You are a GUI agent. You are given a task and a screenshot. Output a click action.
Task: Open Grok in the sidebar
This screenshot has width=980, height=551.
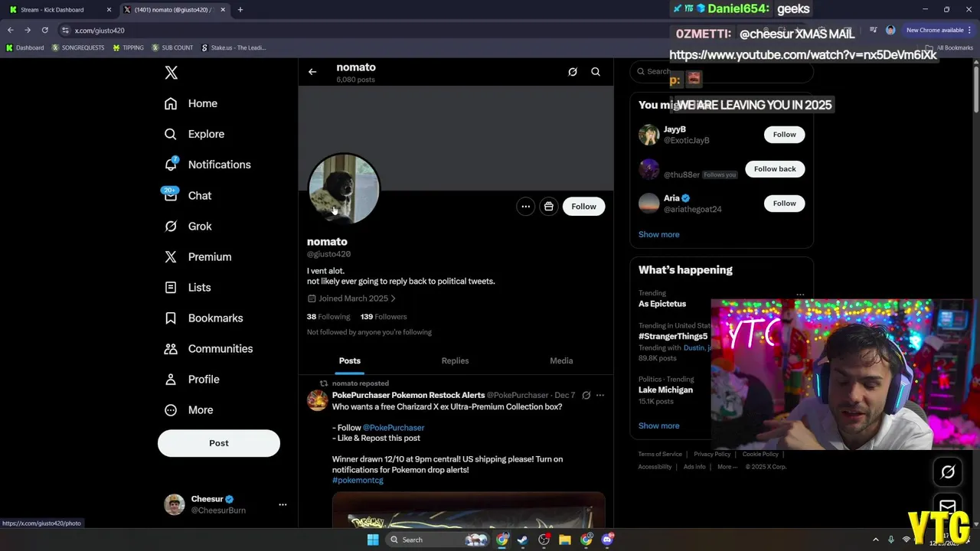[188, 226]
